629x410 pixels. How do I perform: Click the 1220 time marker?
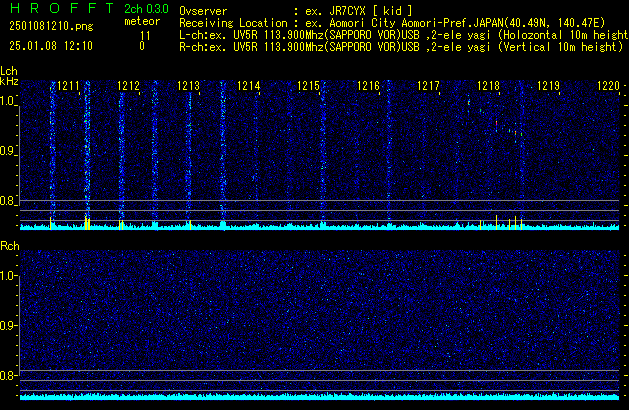pyautogui.click(x=609, y=86)
